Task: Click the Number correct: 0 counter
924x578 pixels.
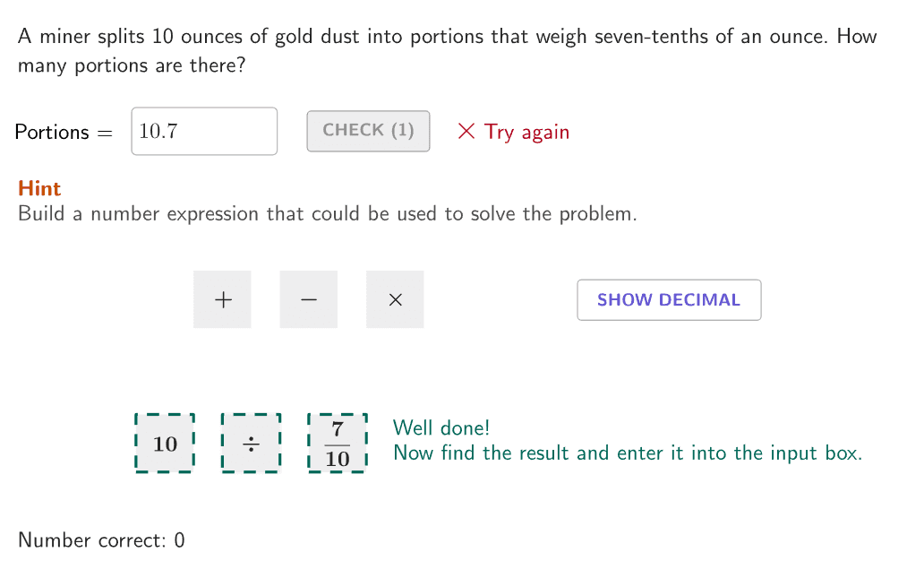Action: tap(101, 539)
